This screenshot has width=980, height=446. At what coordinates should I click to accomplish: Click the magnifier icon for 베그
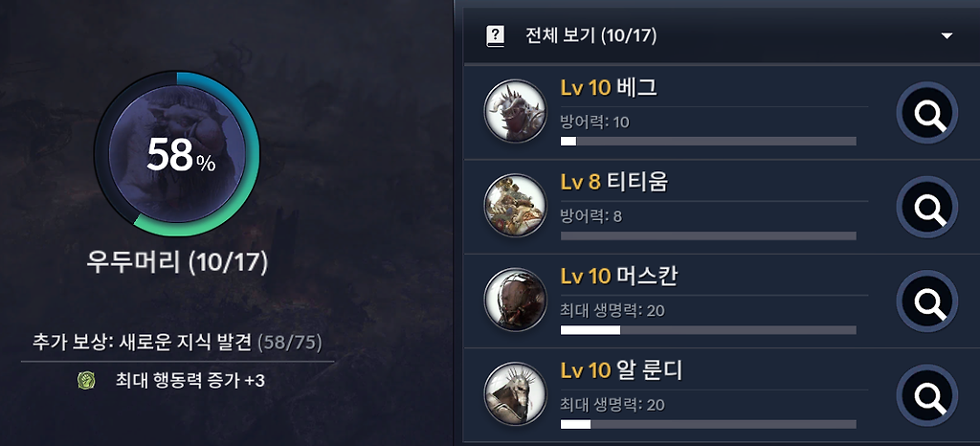[926, 113]
